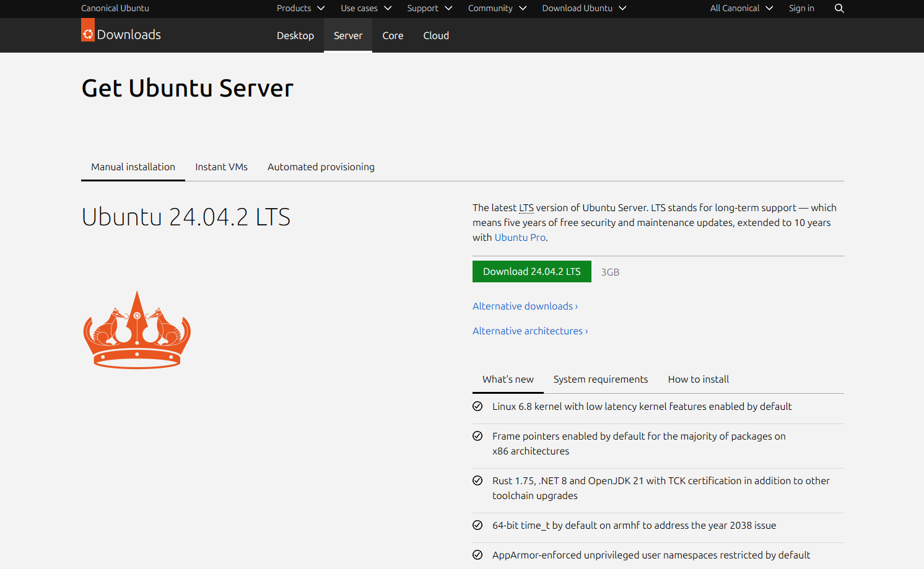Open the How to install tab
The width and height of the screenshot is (924, 569).
pyautogui.click(x=698, y=379)
